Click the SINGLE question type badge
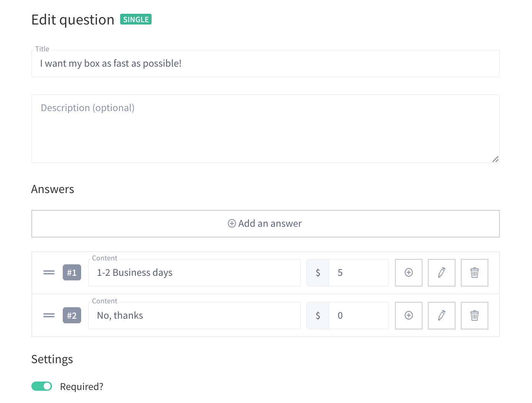The width and height of the screenshot is (532, 403). point(136,19)
